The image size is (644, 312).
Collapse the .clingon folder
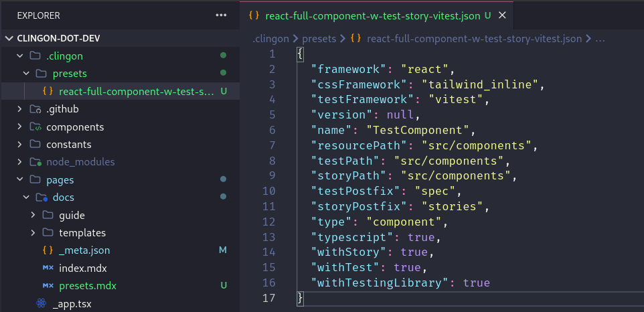[19, 56]
